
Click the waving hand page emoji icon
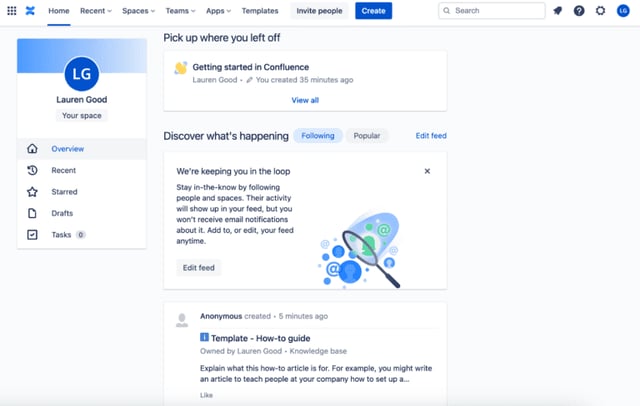181,68
